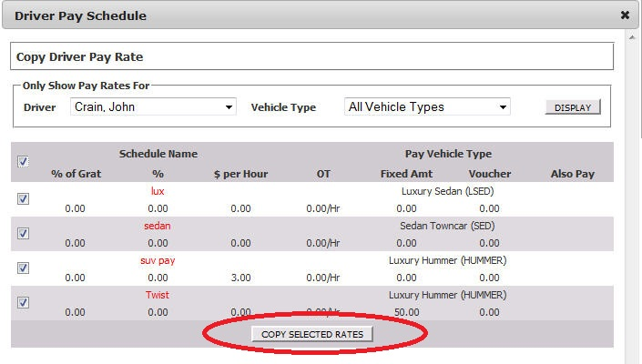The width and height of the screenshot is (642, 364).
Task: Click the Fixed Amt value 50.00 for Twist
Action: click(x=407, y=312)
